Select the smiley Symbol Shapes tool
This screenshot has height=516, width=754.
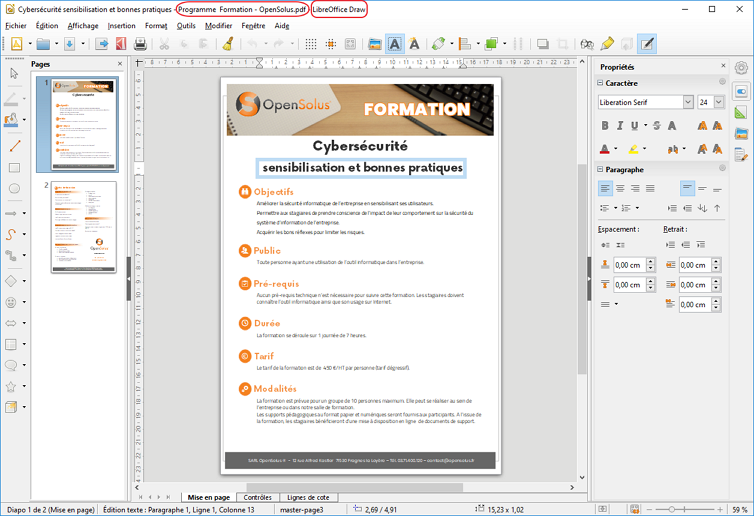[x=11, y=302]
